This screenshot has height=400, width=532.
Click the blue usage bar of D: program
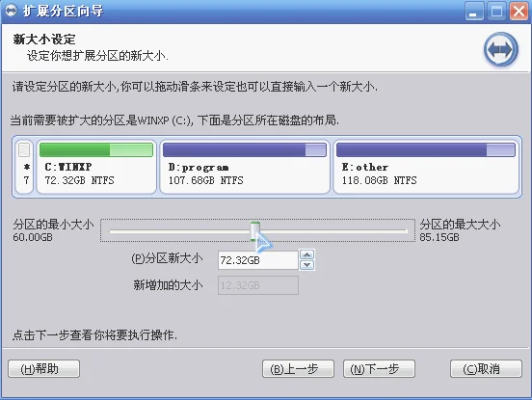[x=245, y=149]
